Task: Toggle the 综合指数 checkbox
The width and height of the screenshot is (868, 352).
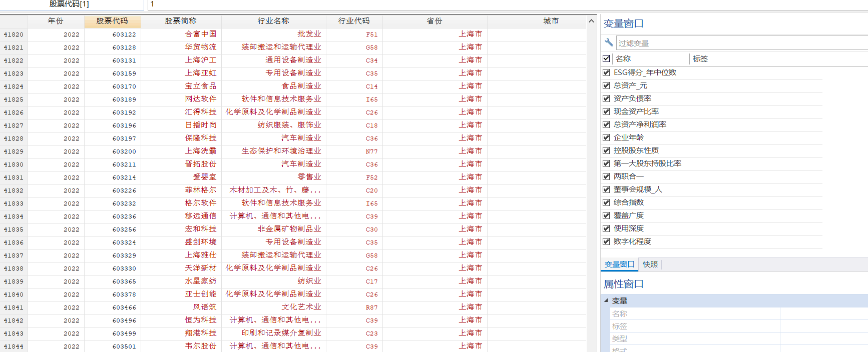Action: (606, 202)
